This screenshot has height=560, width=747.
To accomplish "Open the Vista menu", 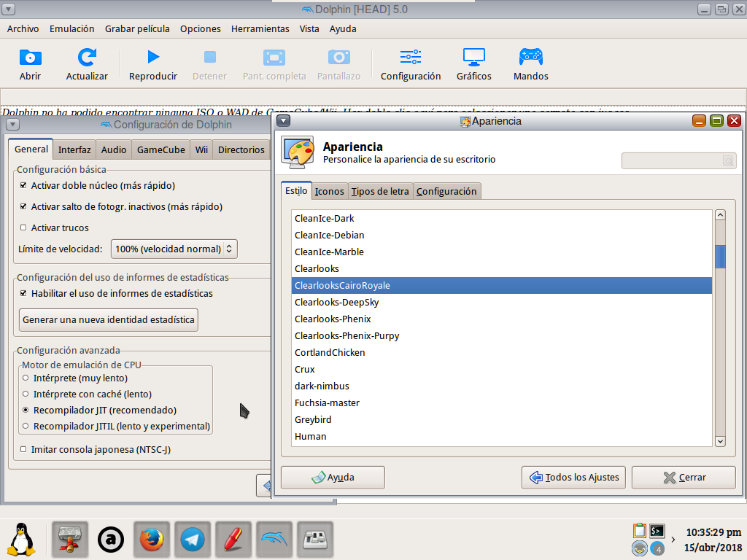I will coord(309,29).
